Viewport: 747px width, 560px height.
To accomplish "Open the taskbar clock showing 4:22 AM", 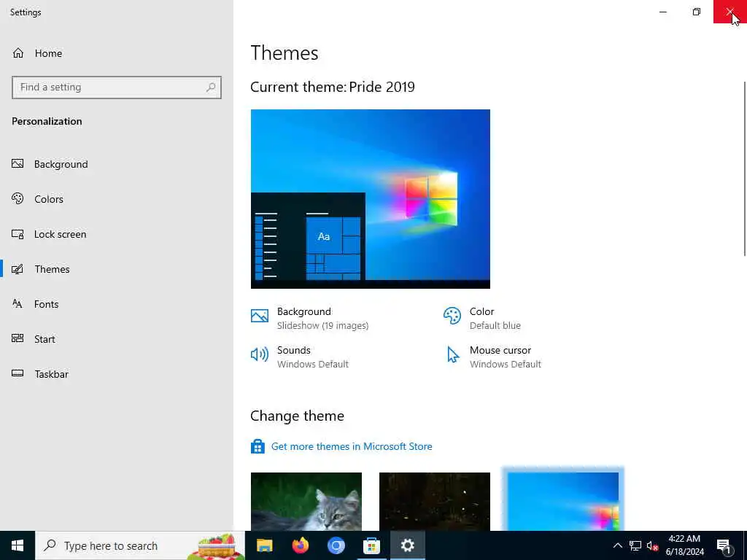I will 684,545.
